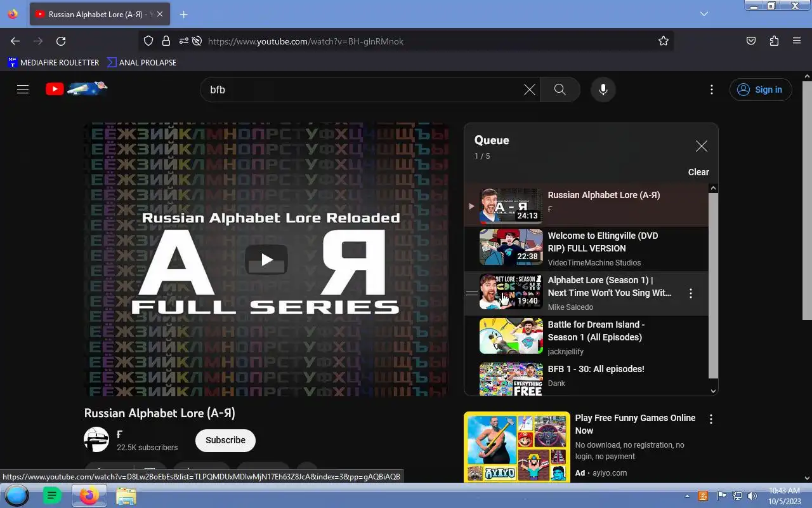Viewport: 812px width, 508px height.
Task: Run search with the magnifier button
Action: (x=560, y=90)
